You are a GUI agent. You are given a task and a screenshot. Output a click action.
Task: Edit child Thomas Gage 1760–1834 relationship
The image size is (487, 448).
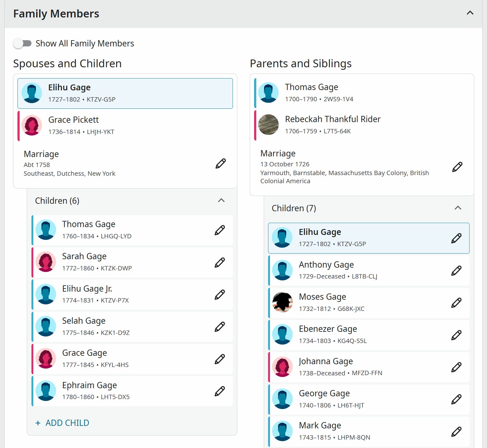click(x=220, y=230)
